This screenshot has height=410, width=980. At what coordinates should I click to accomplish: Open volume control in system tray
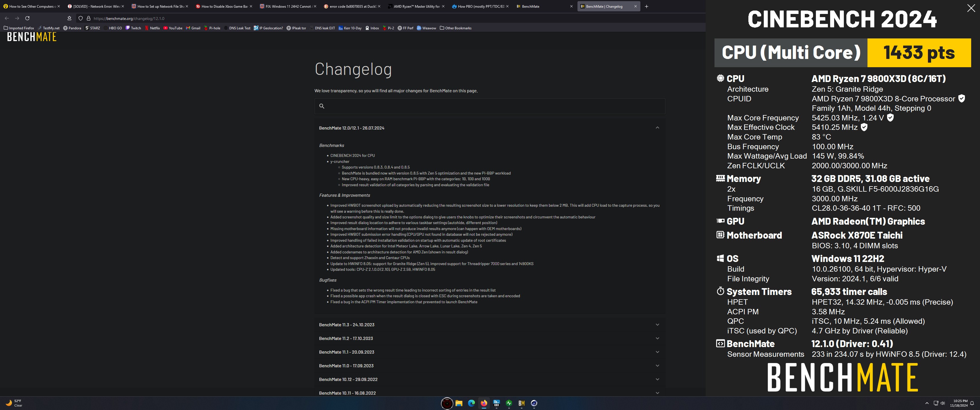tap(942, 403)
